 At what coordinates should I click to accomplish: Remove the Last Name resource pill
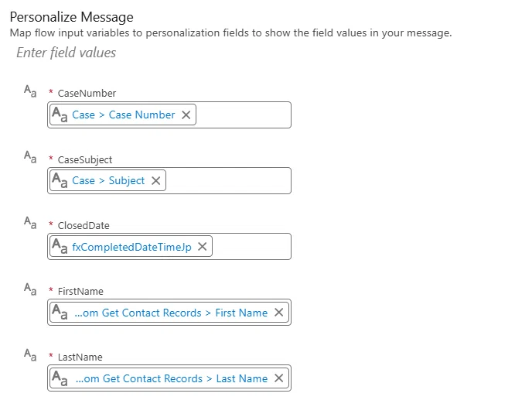[x=278, y=378]
